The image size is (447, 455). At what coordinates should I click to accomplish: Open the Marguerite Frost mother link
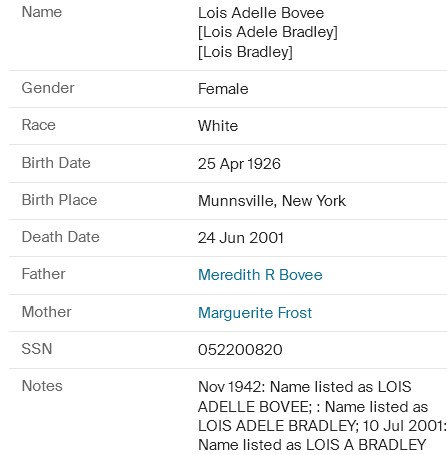pos(255,313)
